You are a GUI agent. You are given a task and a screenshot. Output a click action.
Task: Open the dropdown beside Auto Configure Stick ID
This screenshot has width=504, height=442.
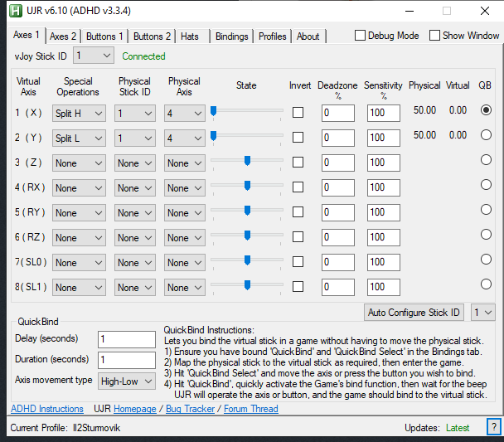pyautogui.click(x=482, y=312)
